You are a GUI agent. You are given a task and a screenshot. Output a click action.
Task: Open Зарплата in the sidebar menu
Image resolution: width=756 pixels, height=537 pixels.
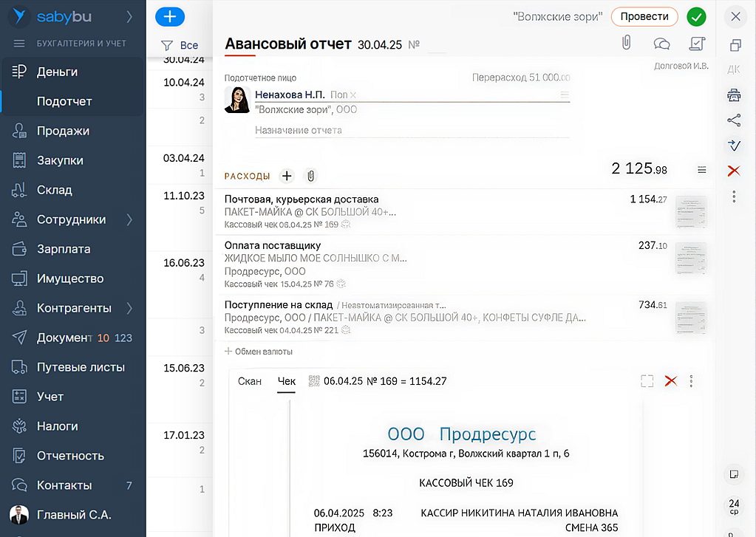point(64,249)
